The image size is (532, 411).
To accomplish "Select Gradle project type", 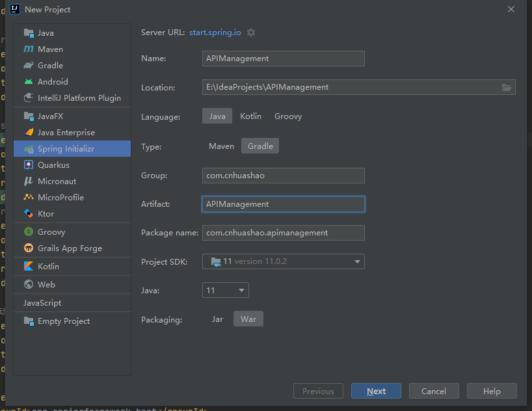I will [72, 65].
